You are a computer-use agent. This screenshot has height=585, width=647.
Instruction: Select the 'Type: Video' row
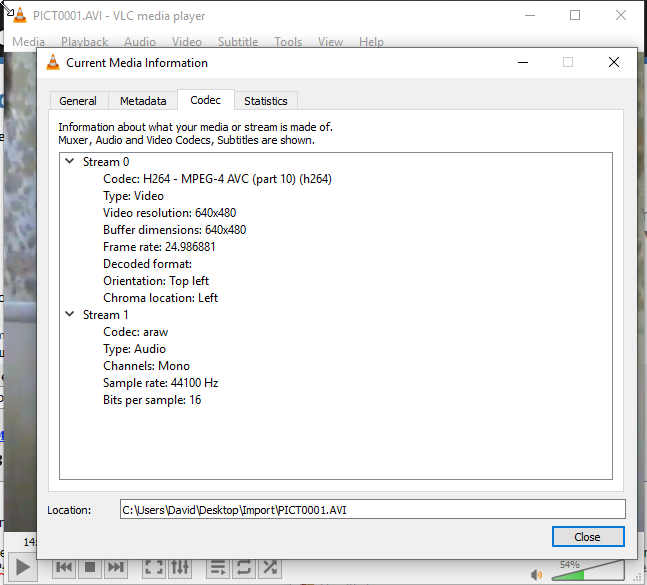pyautogui.click(x=133, y=196)
